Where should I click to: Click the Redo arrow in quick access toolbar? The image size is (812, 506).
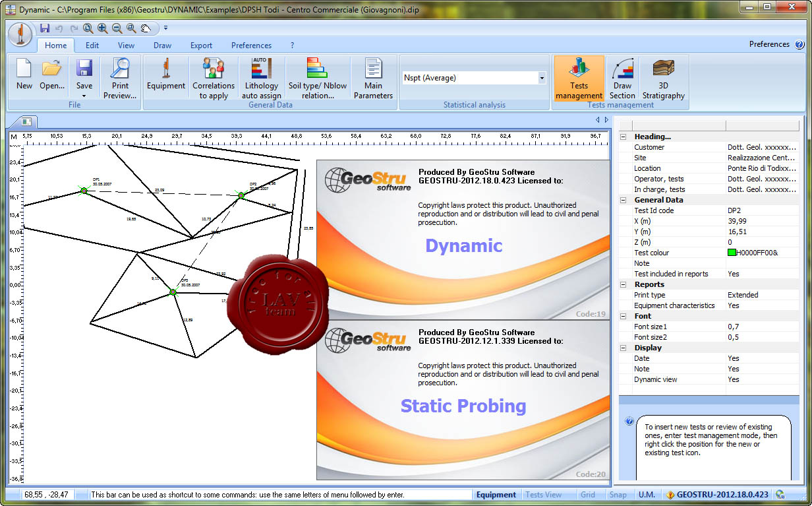(x=74, y=28)
